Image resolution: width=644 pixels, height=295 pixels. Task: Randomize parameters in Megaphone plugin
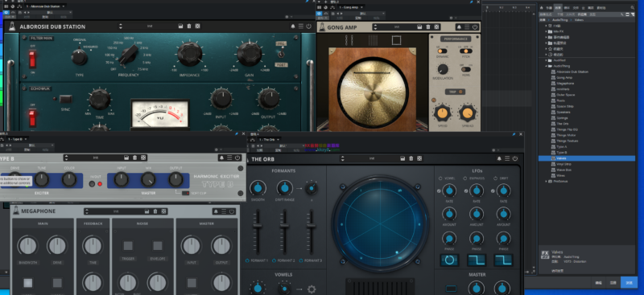pos(164,211)
